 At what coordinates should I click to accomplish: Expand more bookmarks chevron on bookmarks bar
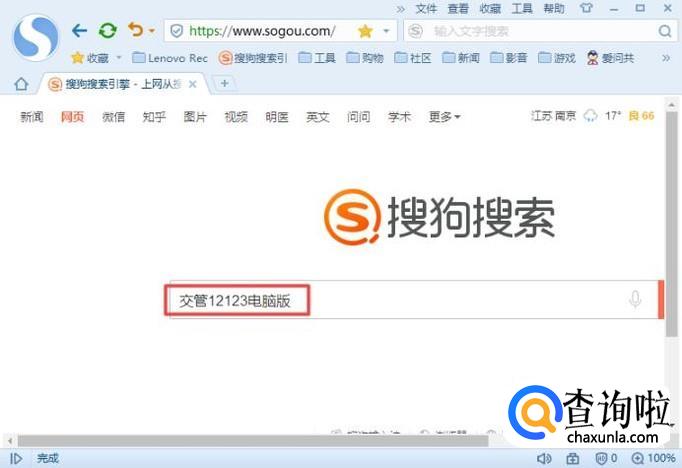pos(666,58)
